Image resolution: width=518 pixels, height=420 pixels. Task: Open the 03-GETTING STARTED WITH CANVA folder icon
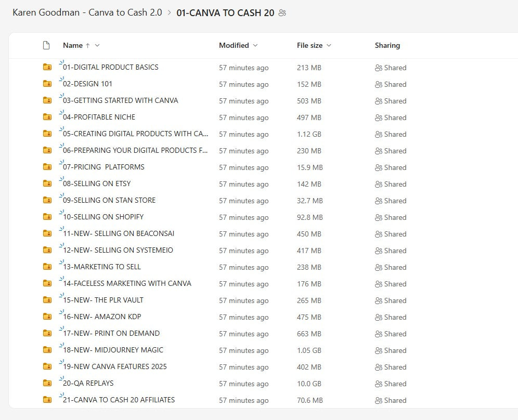click(x=47, y=101)
